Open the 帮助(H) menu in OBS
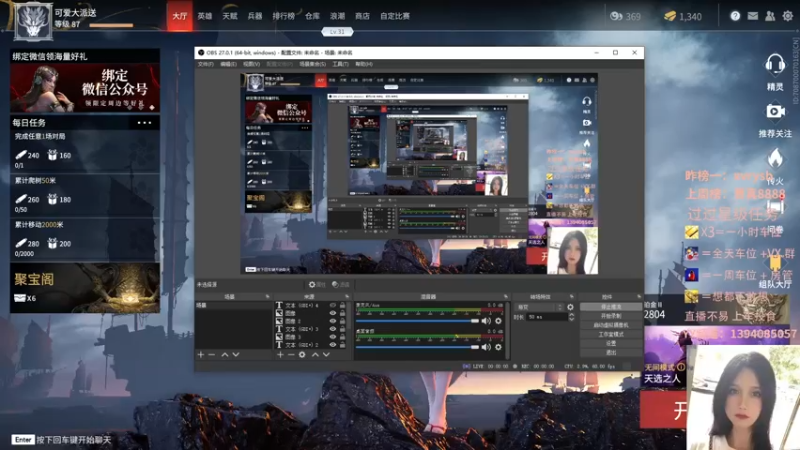The image size is (800, 450). 364,64
